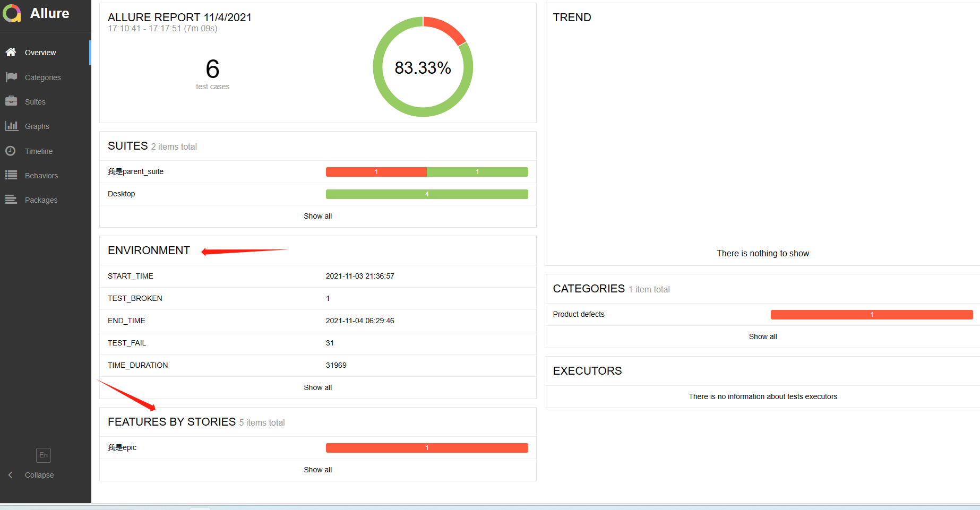Click the Allure logo icon
980x510 pixels.
[x=12, y=13]
